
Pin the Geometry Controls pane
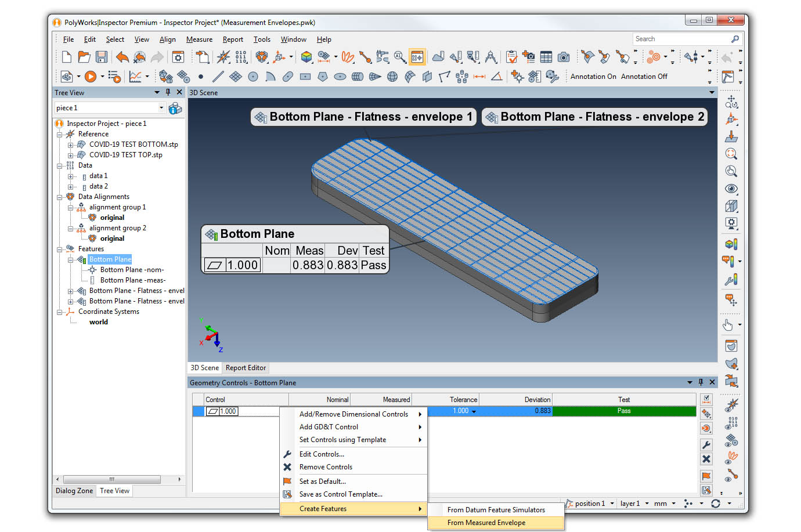point(701,382)
